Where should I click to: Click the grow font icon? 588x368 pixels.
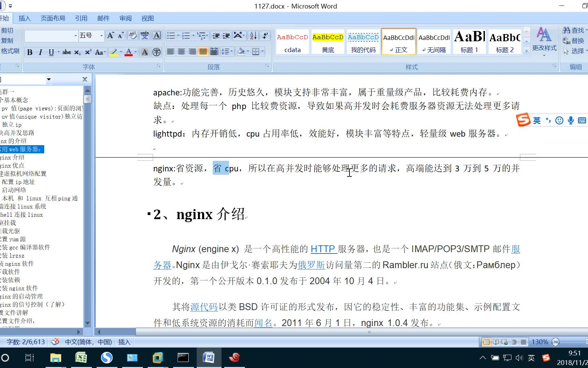[x=111, y=35]
